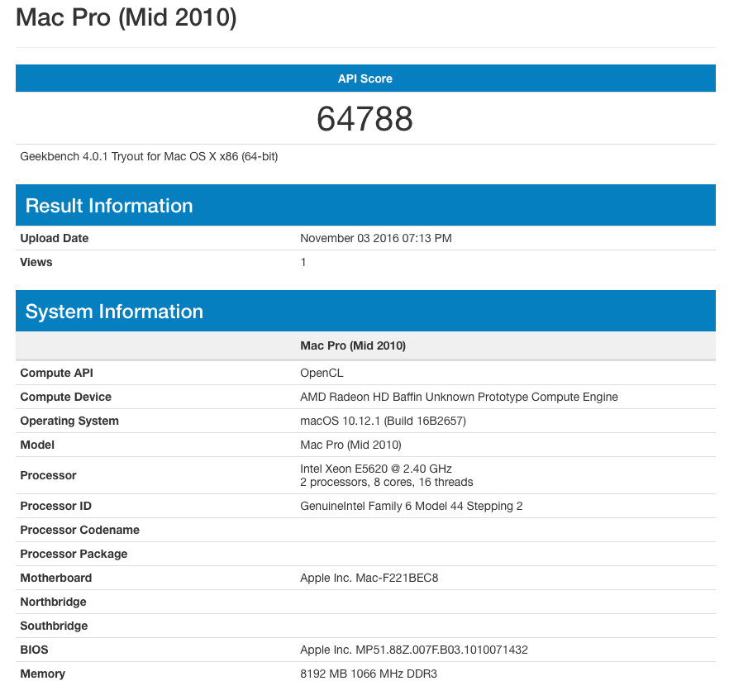Click the Compute Device label
This screenshot has height=700, width=729.
click(65, 397)
